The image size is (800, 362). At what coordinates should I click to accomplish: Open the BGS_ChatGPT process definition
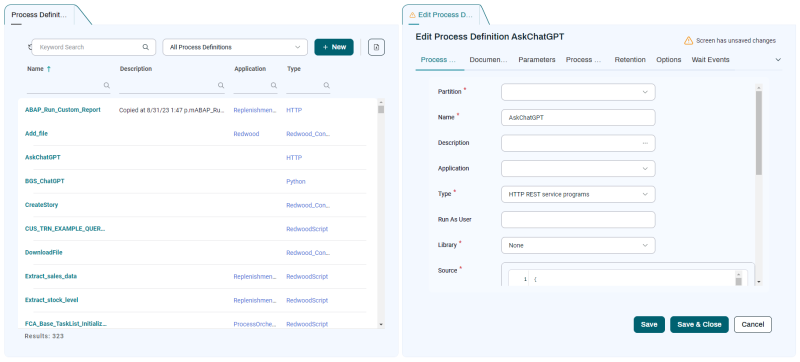[x=45, y=181]
